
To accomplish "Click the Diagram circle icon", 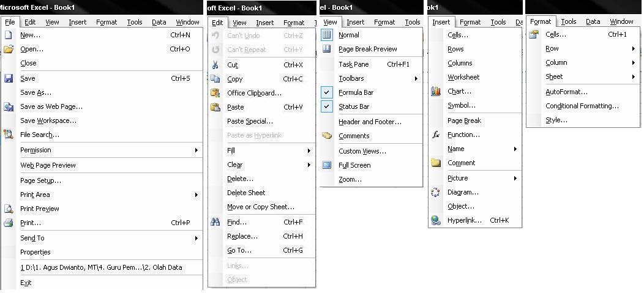I will 436,192.
